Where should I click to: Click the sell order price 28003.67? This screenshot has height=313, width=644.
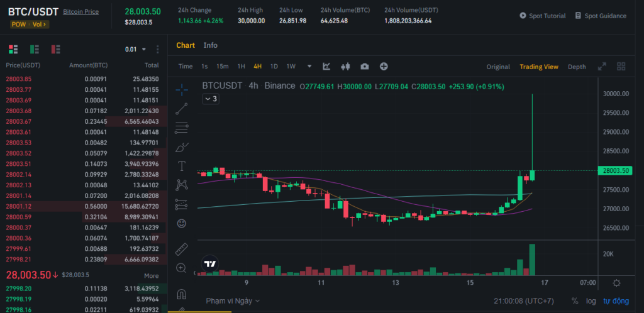tap(18, 121)
